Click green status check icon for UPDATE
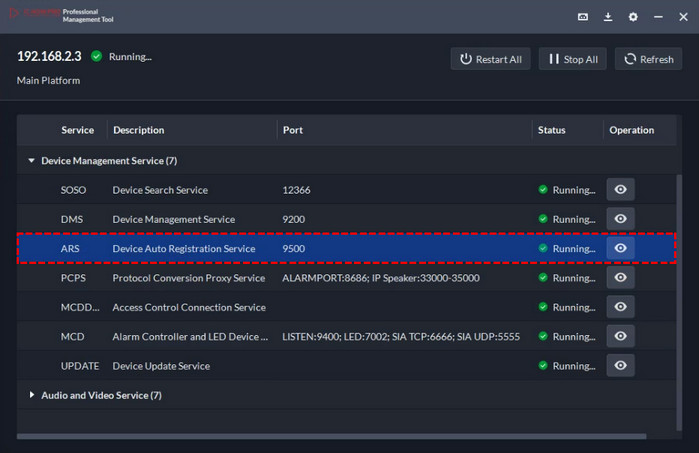This screenshot has height=453, width=699. [543, 366]
